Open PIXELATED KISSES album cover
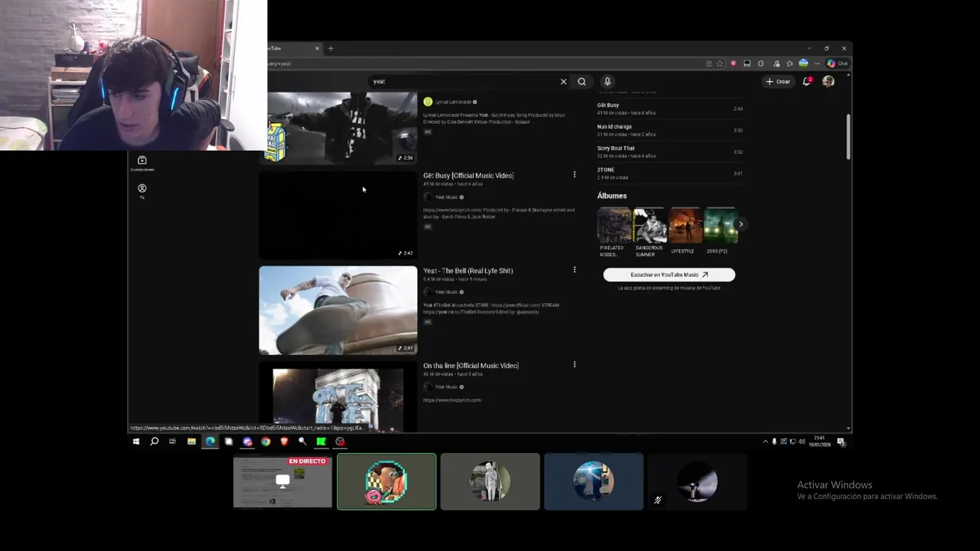 coord(614,226)
